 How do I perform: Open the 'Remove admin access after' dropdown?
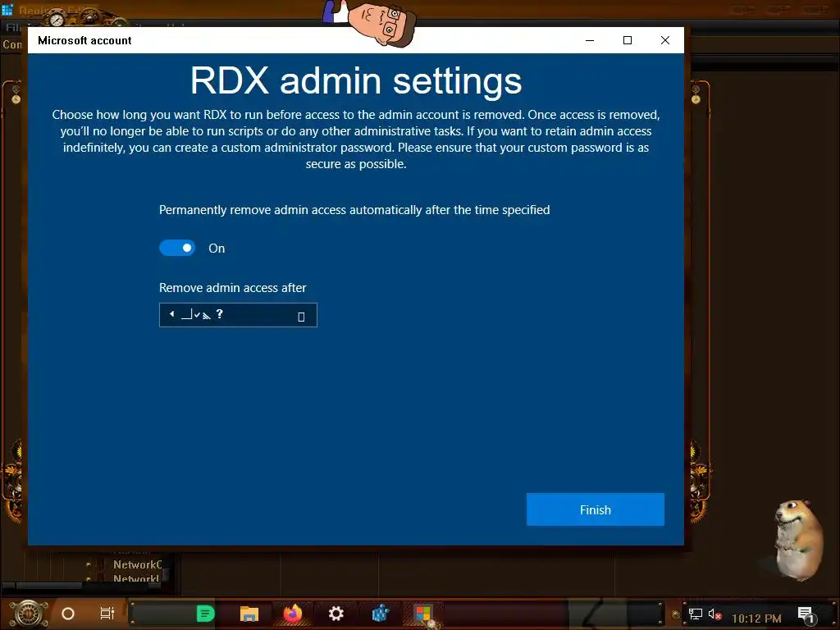tap(238, 315)
